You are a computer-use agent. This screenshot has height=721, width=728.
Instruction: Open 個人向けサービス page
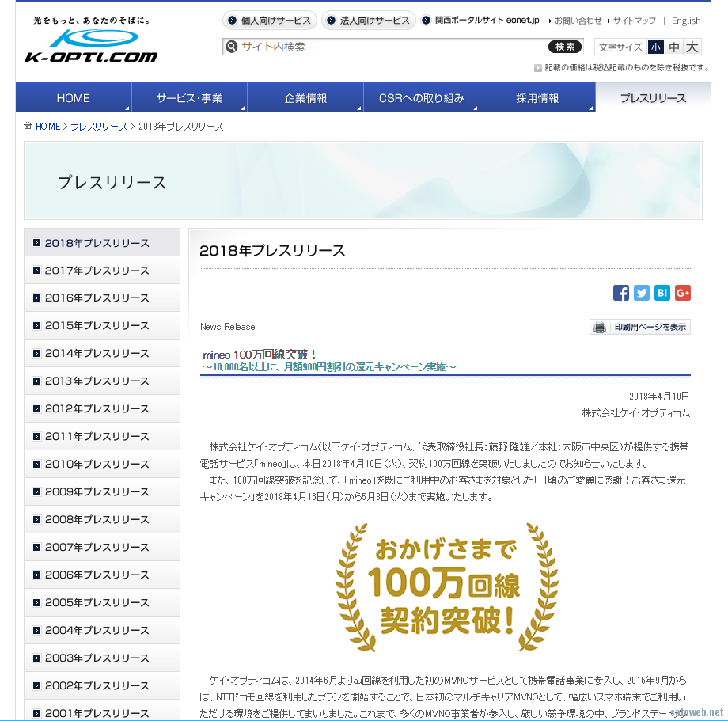270,21
